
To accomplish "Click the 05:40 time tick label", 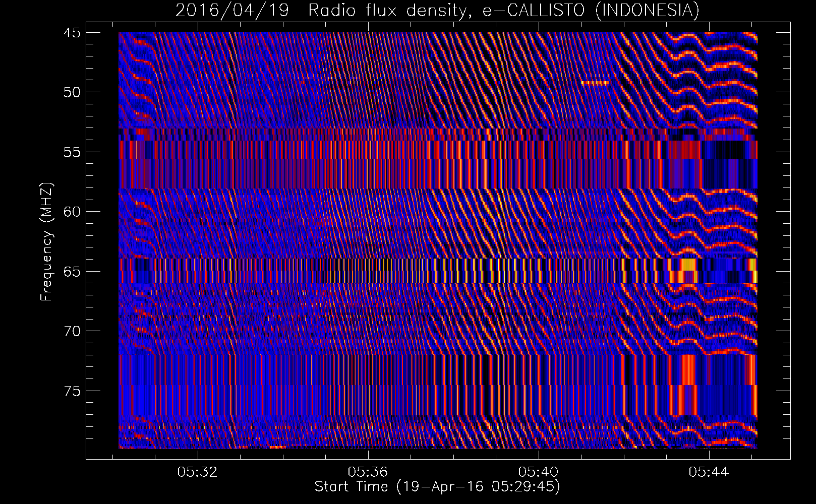I will coord(539,472).
